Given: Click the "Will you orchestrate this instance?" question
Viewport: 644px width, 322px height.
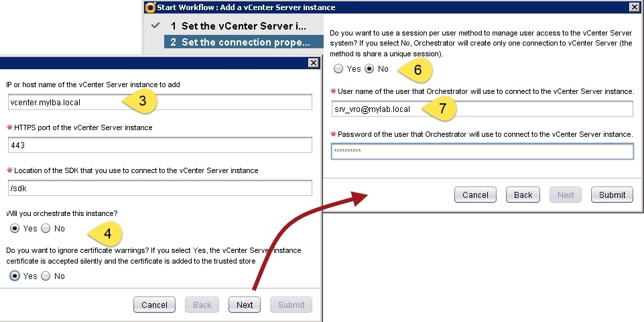Looking at the screenshot, I should pos(62,213).
